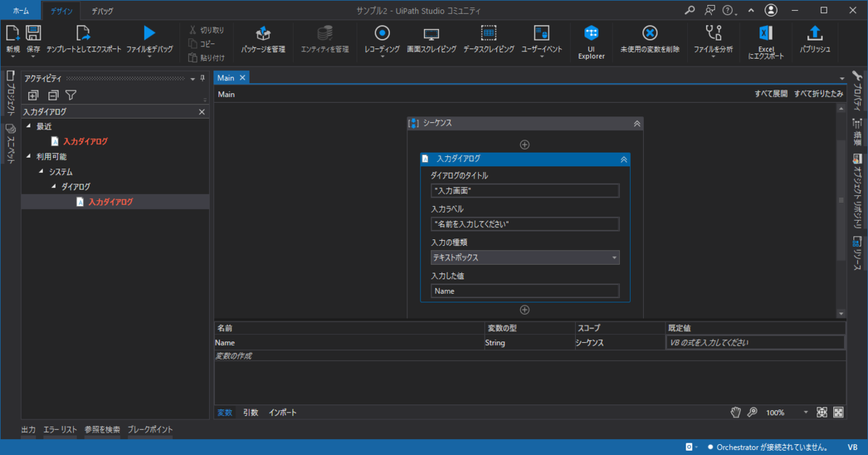Click the filter funnel icon in Activities
Screen dimensions: 868x455
pyautogui.click(x=71, y=95)
